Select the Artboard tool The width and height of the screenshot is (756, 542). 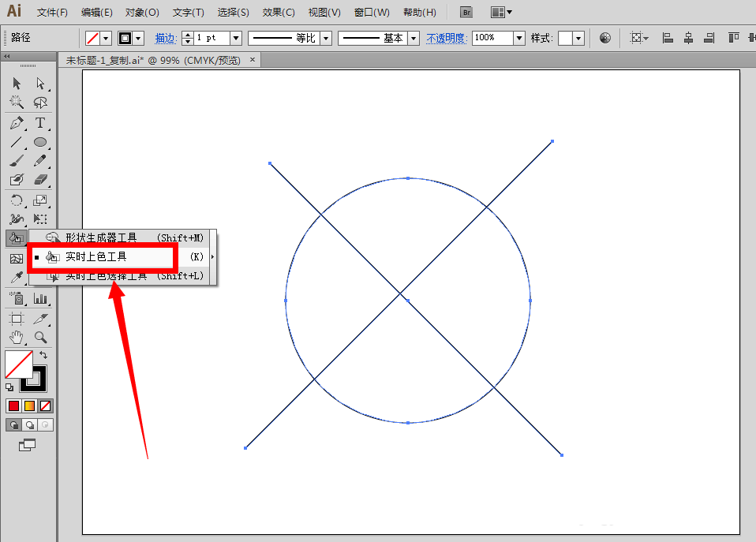pos(17,319)
